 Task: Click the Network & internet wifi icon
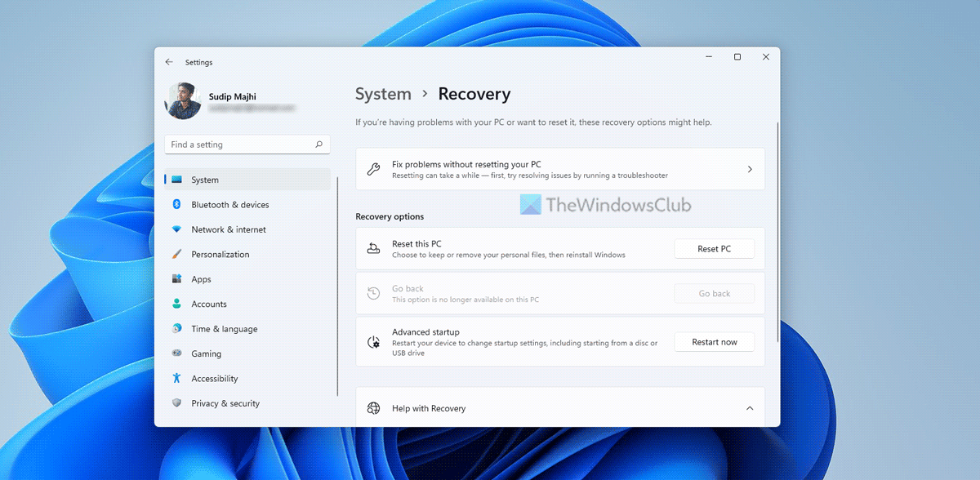[x=176, y=229]
